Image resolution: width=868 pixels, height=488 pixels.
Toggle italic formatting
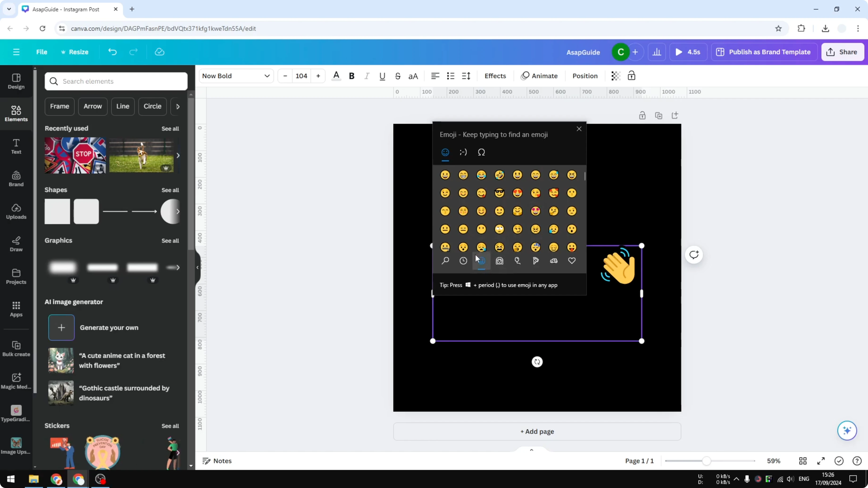pos(367,76)
